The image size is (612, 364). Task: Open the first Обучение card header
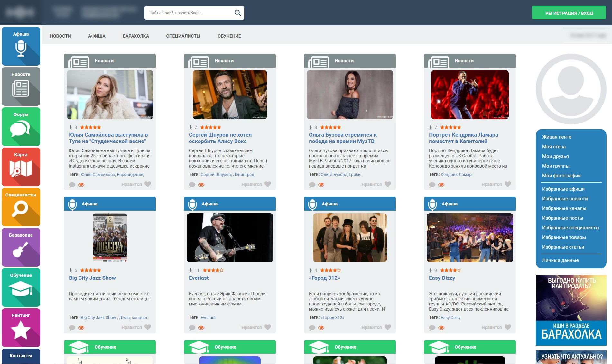110,347
